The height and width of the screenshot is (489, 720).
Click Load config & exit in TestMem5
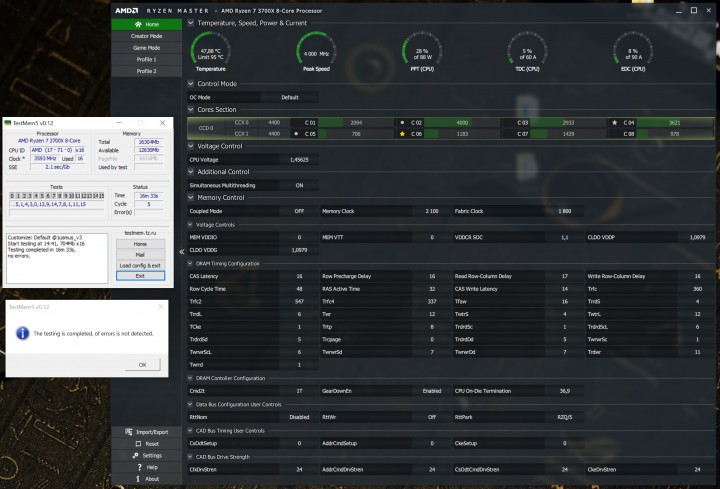(140, 265)
